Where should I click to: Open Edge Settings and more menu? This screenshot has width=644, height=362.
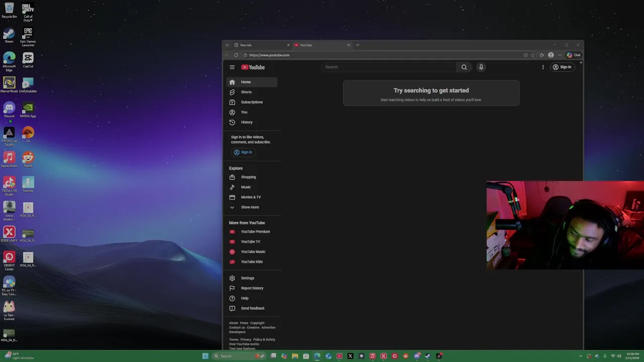[x=559, y=55]
